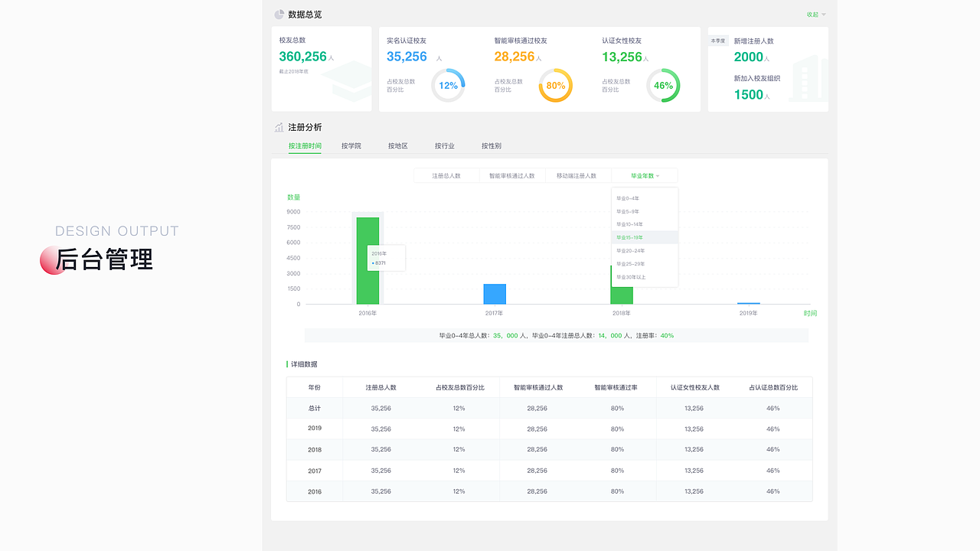Click the 智能审核通过率 column header

click(616, 387)
